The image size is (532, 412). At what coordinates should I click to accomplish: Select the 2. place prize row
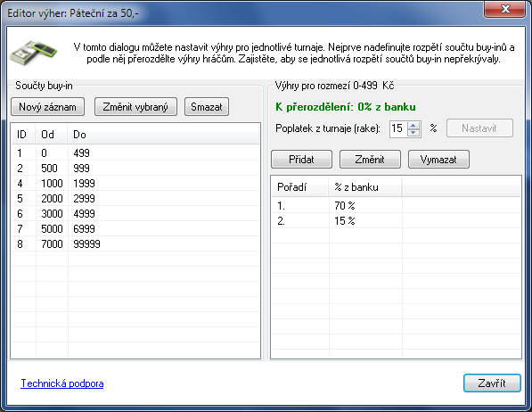tap(396, 221)
